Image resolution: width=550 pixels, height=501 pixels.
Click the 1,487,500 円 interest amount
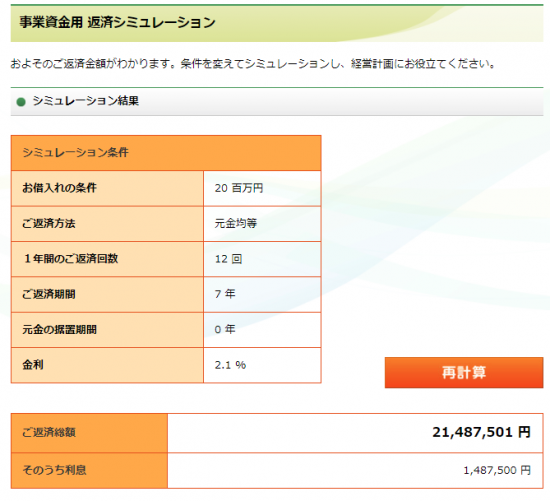(x=497, y=470)
